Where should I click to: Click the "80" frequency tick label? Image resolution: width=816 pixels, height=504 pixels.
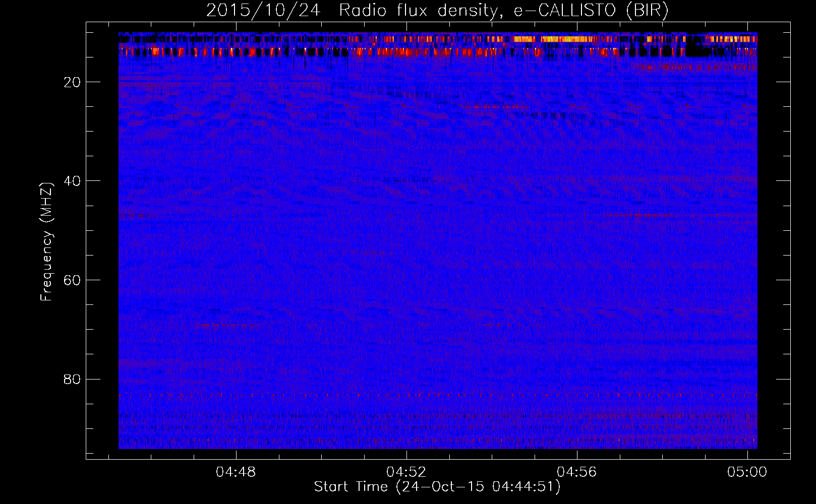click(x=73, y=380)
